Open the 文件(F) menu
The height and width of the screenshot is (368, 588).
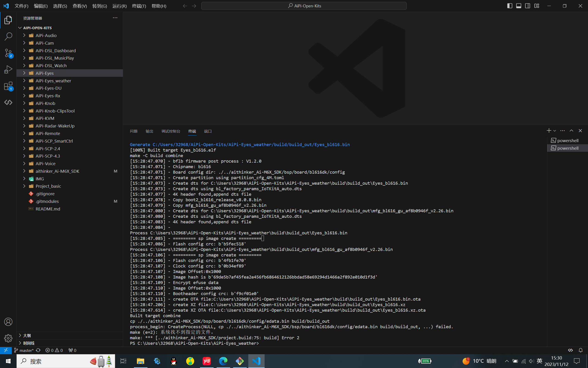click(21, 6)
